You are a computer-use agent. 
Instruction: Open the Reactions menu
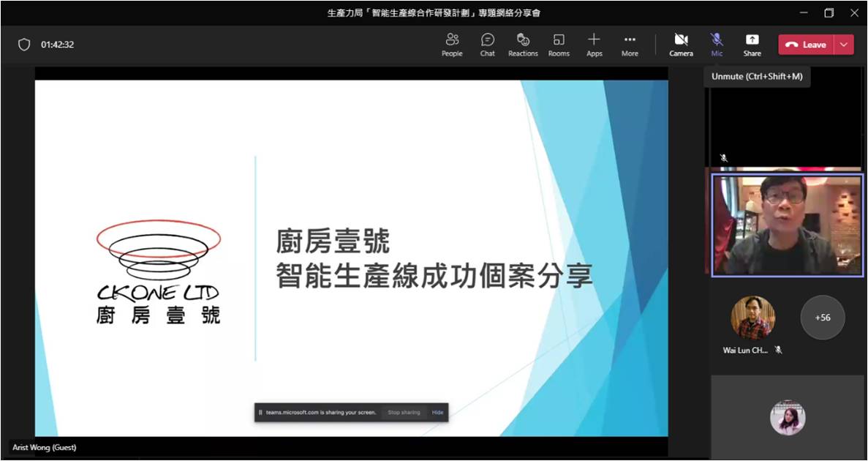(523, 45)
